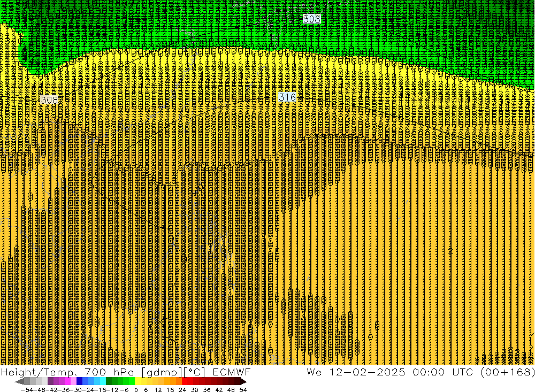Click the 308 contour label at left edge
The image size is (535, 392).
coord(49,100)
